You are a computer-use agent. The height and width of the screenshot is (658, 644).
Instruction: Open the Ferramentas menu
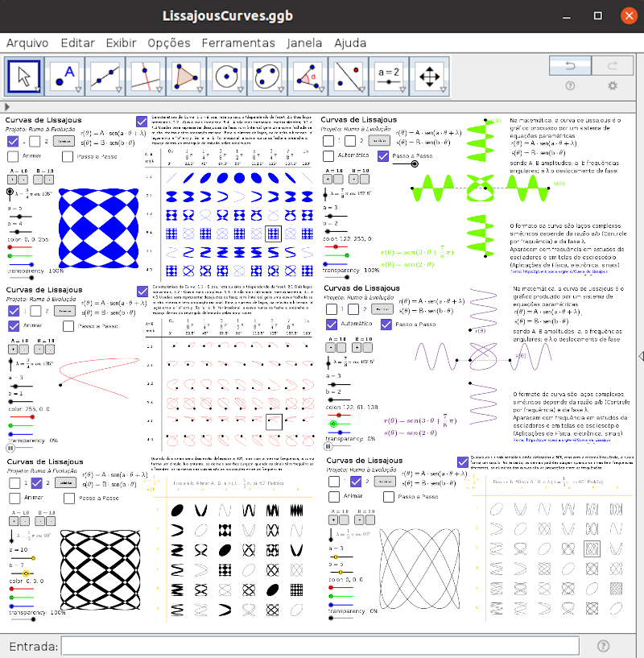pos(238,43)
